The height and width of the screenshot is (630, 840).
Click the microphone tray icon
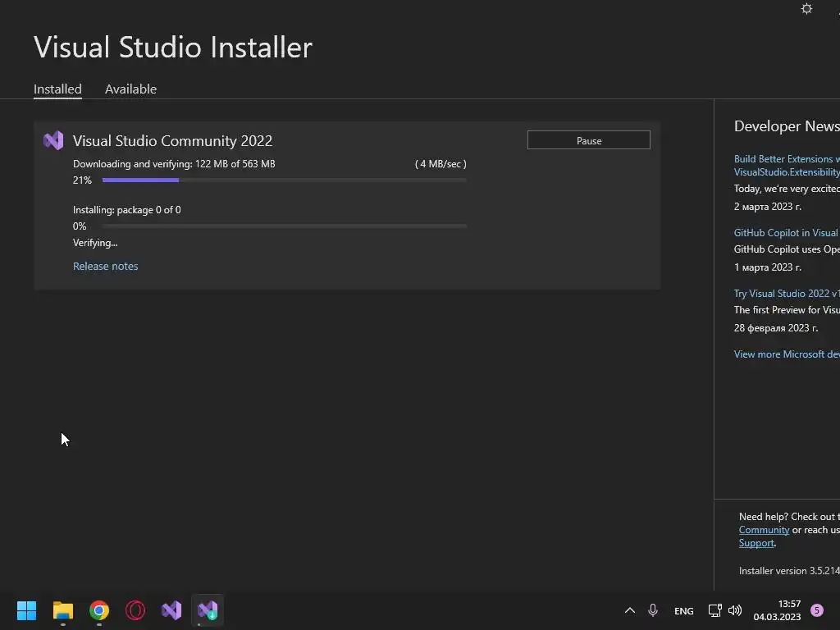click(x=652, y=610)
